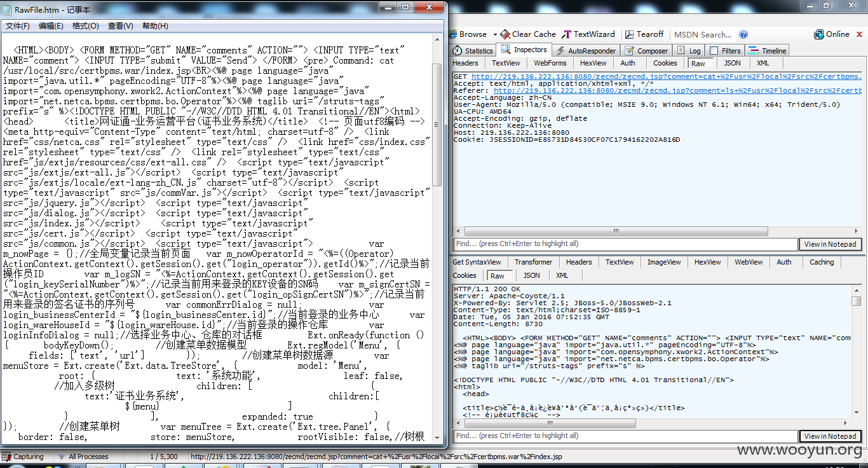This screenshot has height=468, width=868.
Task: Select request Auth inspector tab
Action: [x=628, y=63]
